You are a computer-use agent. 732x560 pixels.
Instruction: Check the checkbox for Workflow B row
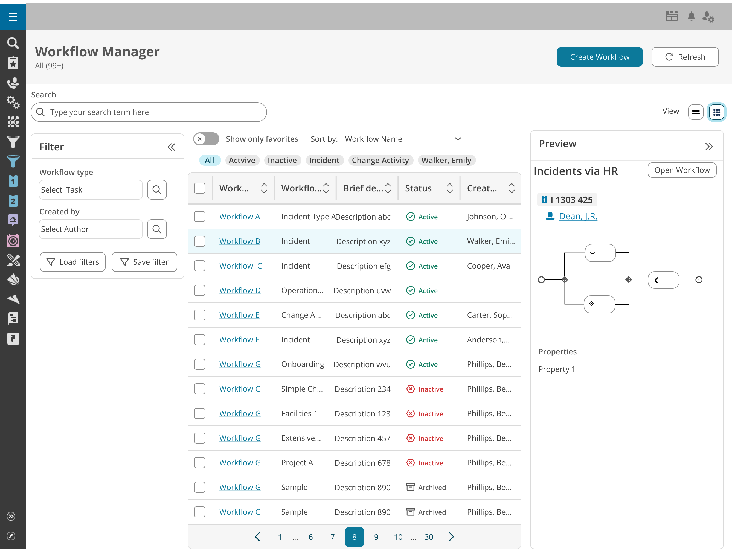(199, 241)
